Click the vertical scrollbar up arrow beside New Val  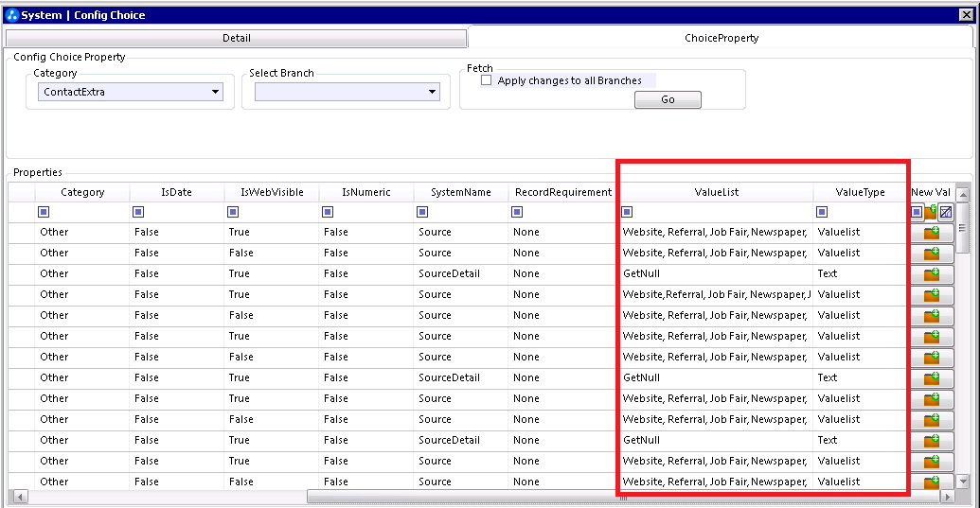pos(963,195)
